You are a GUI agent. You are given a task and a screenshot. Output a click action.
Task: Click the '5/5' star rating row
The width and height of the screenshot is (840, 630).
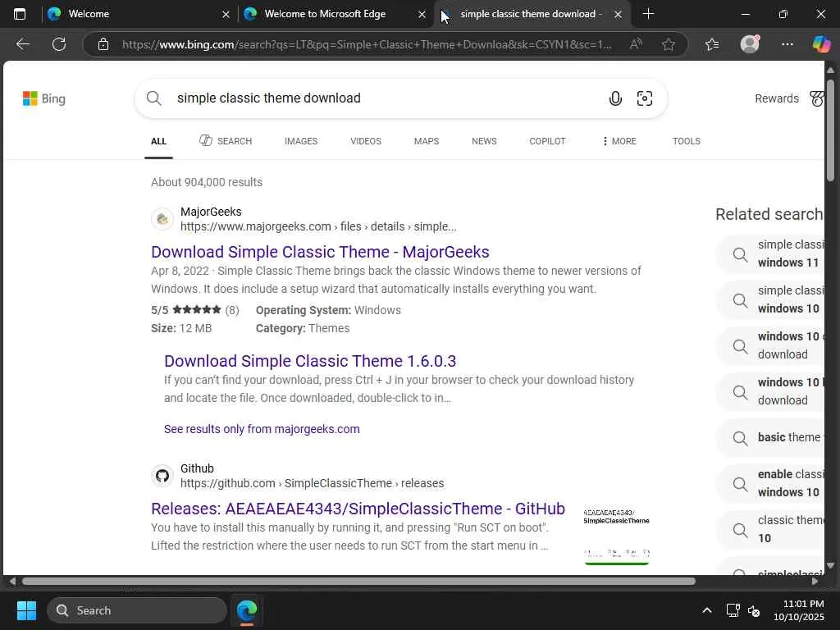(195, 310)
